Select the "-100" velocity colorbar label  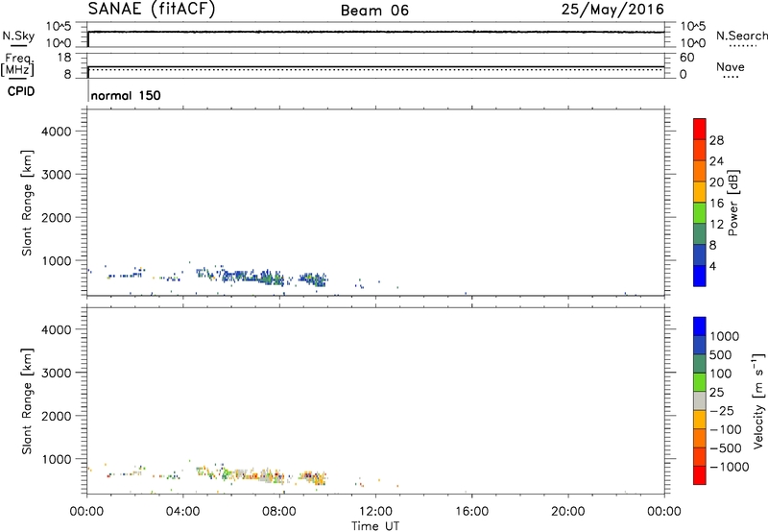[725, 429]
